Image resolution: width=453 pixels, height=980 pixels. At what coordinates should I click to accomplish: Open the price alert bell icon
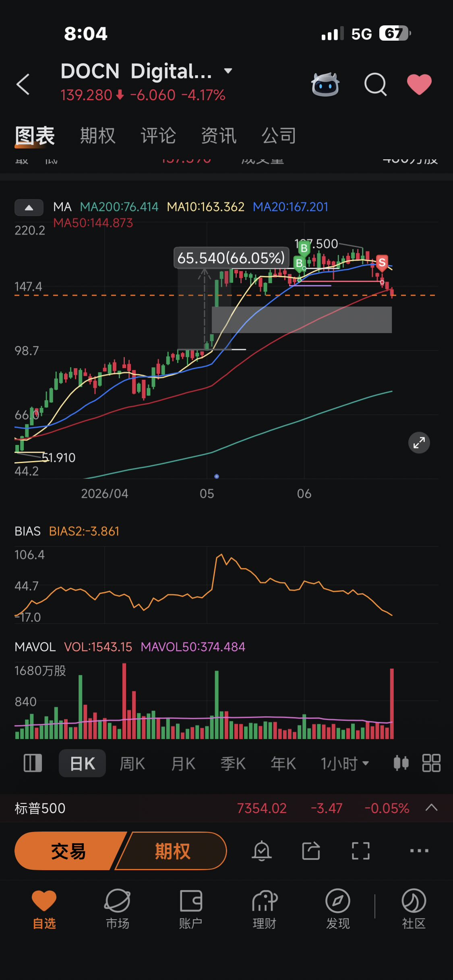[262, 851]
